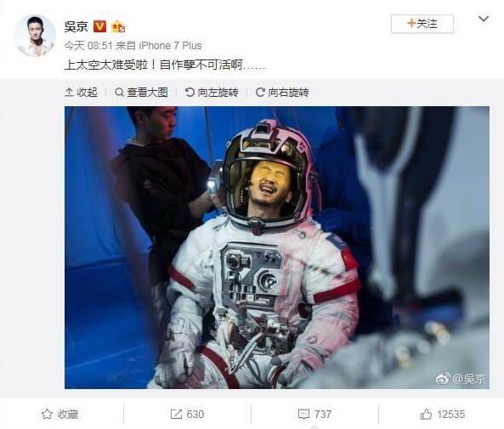Open 吴京's profile avatar
The width and height of the screenshot is (504, 429).
pos(35,36)
